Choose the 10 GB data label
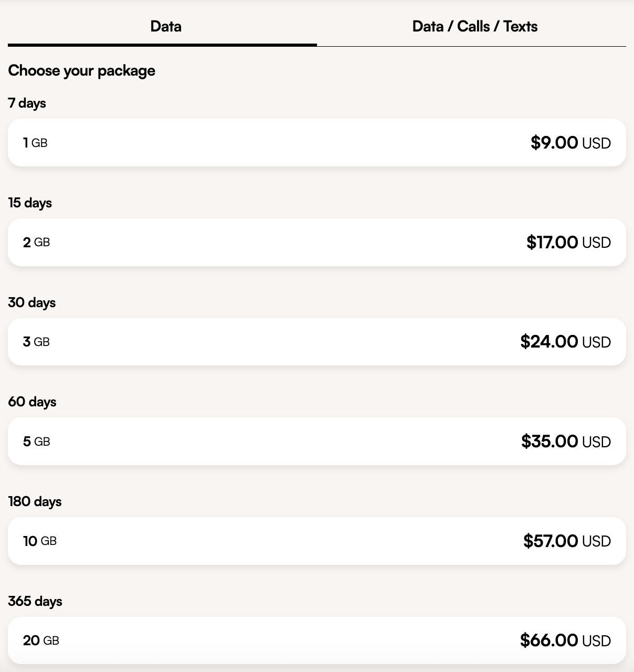 pos(39,541)
